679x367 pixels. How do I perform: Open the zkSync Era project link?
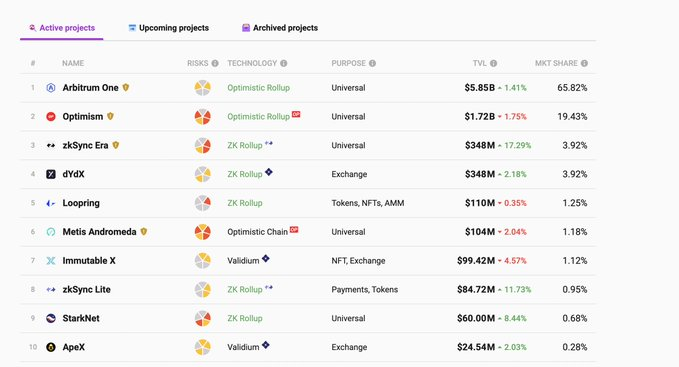pyautogui.click(x=85, y=145)
